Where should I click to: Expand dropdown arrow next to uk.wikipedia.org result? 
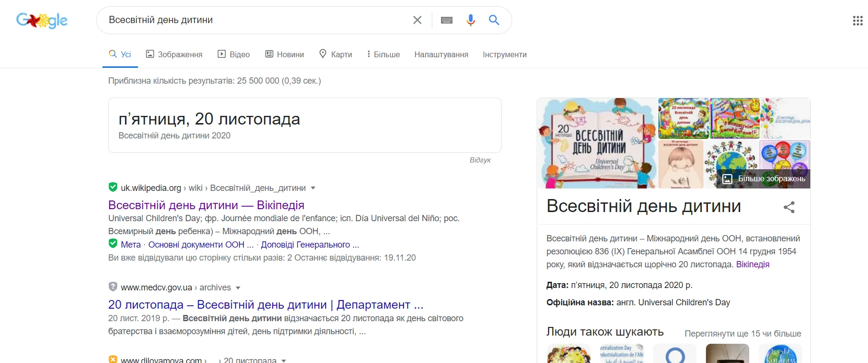(x=313, y=188)
